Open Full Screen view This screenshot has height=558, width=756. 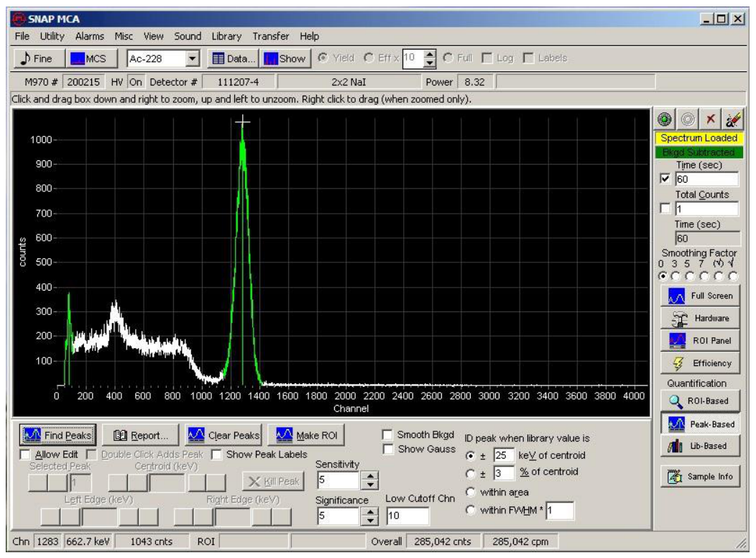[x=700, y=296]
